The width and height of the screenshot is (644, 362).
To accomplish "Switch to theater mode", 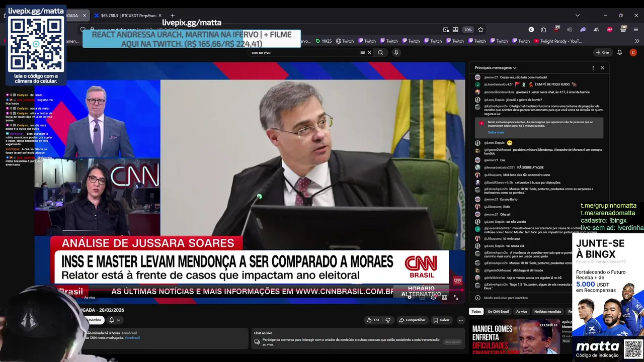I will coord(444,298).
